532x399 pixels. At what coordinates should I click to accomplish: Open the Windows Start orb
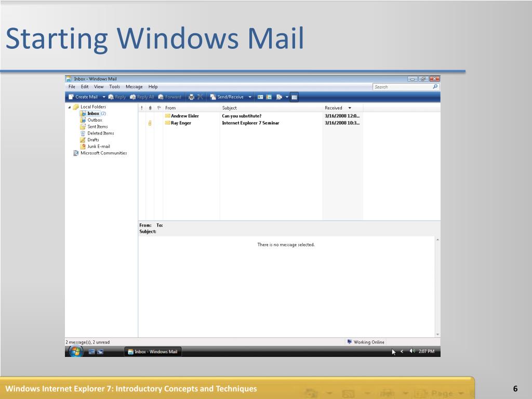[x=76, y=352]
